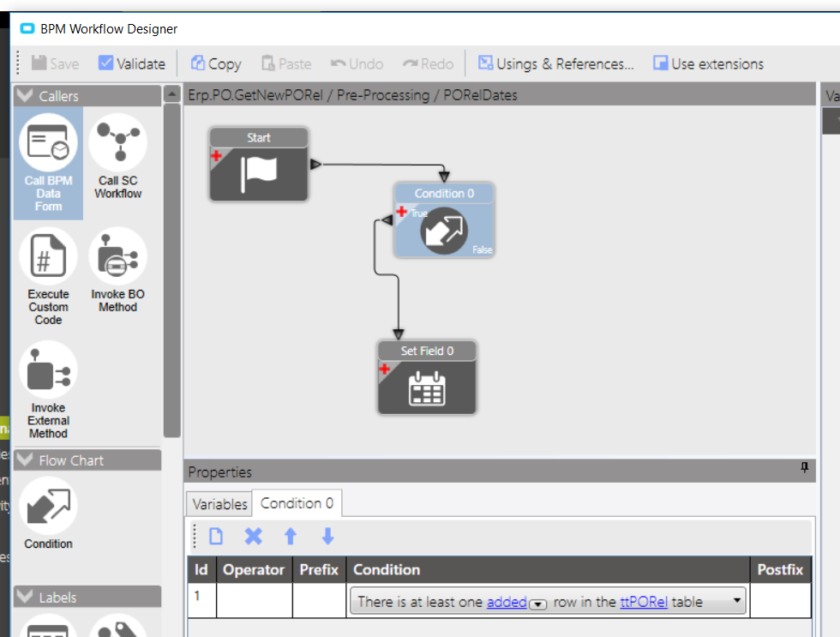The width and height of the screenshot is (840, 637).
Task: Select condition row Id 1
Action: click(202, 600)
